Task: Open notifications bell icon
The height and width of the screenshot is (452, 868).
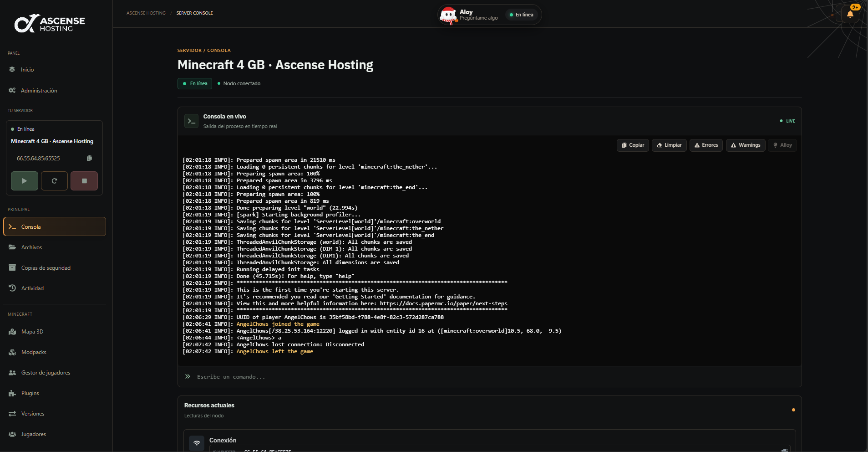Action: tap(850, 14)
